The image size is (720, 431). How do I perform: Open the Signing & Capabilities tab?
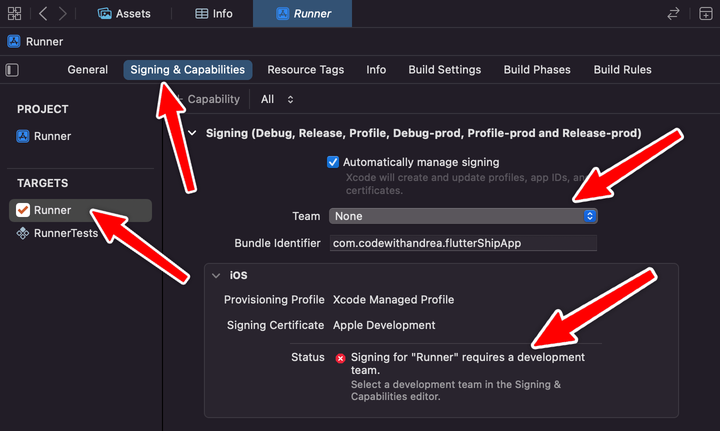tap(188, 70)
